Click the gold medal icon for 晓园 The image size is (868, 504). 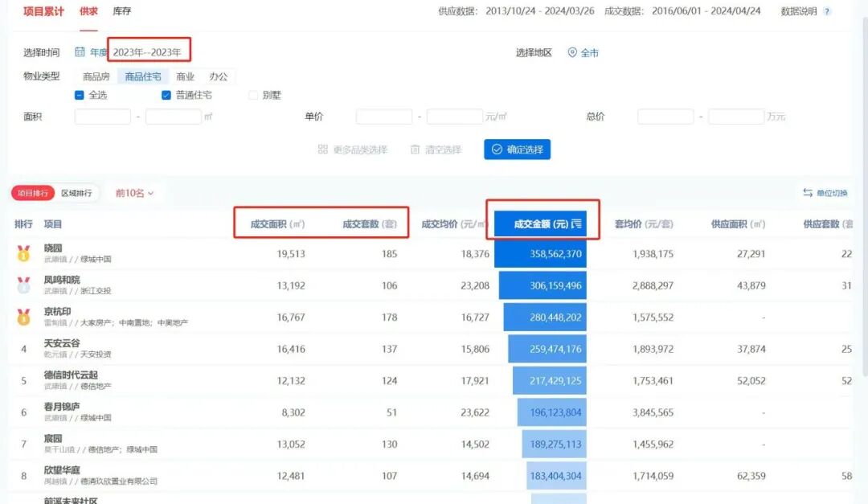click(23, 254)
